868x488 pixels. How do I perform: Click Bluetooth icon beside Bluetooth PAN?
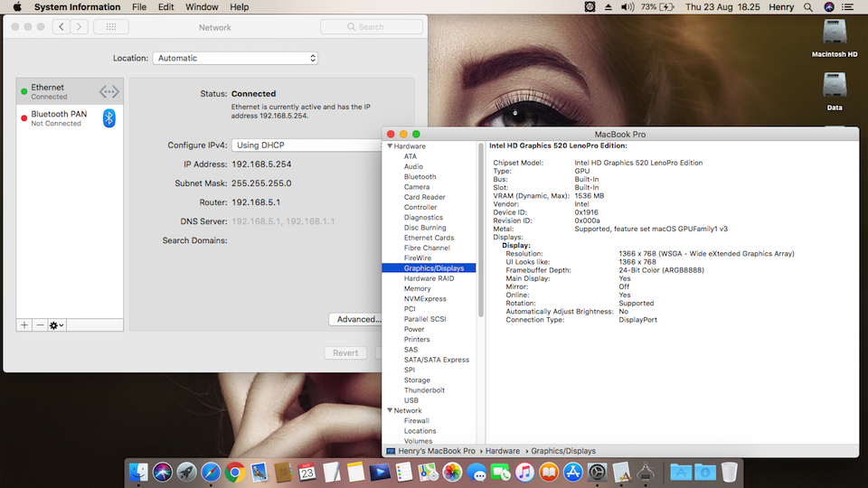coord(109,117)
